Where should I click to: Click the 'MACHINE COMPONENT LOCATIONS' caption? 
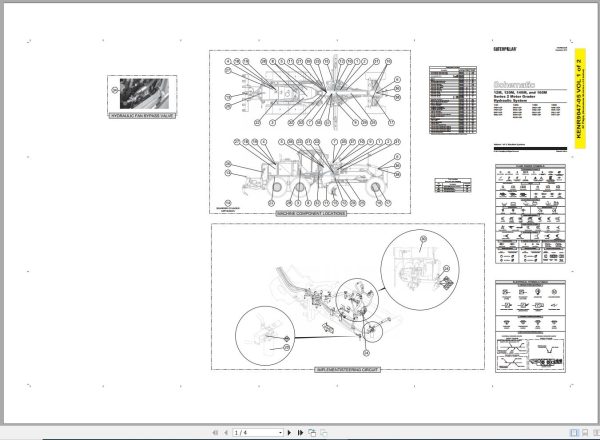pyautogui.click(x=311, y=213)
